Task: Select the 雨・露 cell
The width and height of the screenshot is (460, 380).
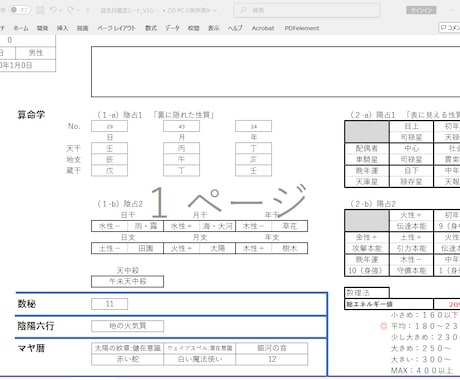Action: 146,226
